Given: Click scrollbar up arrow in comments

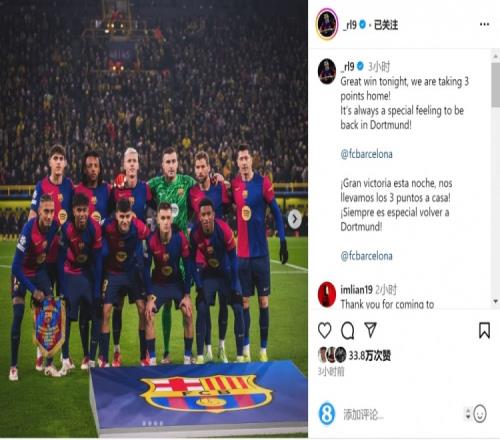Looking at the screenshot, I should click(x=495, y=56).
